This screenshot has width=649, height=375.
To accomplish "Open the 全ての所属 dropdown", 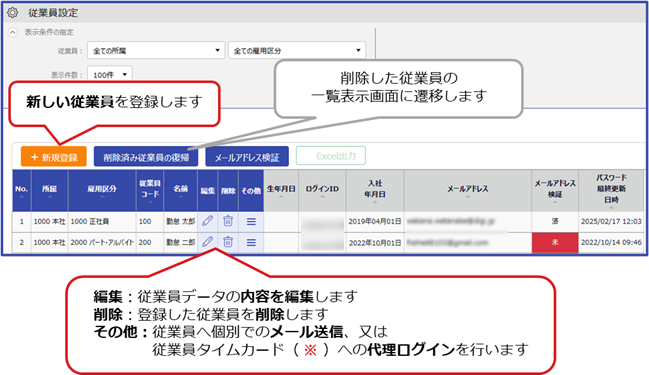I will tap(156, 50).
